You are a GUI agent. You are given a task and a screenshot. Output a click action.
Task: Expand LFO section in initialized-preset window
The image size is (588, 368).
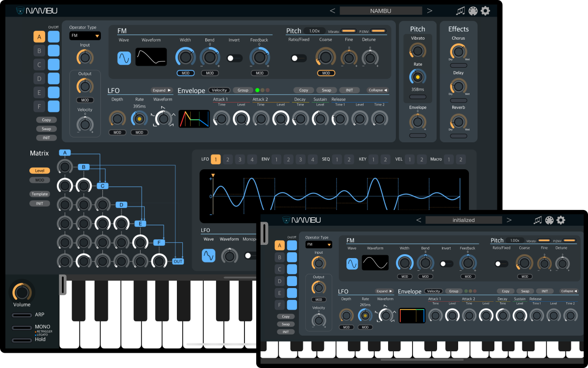pos(385,291)
